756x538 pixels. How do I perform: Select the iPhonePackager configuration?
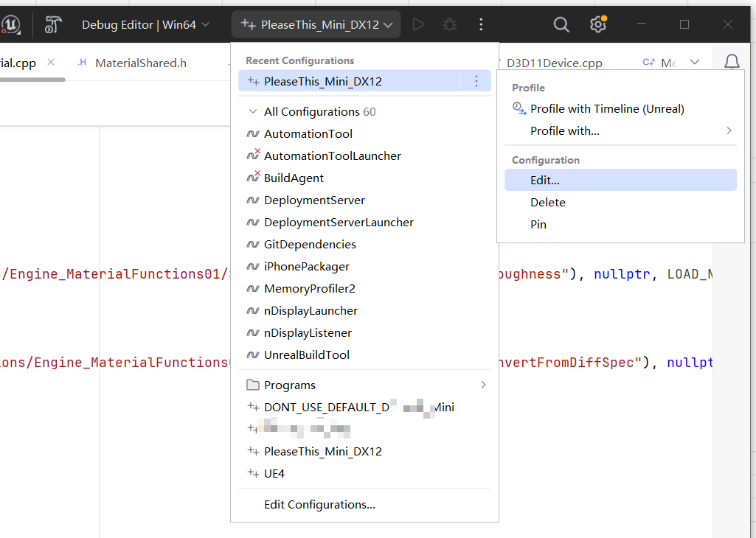364,267
